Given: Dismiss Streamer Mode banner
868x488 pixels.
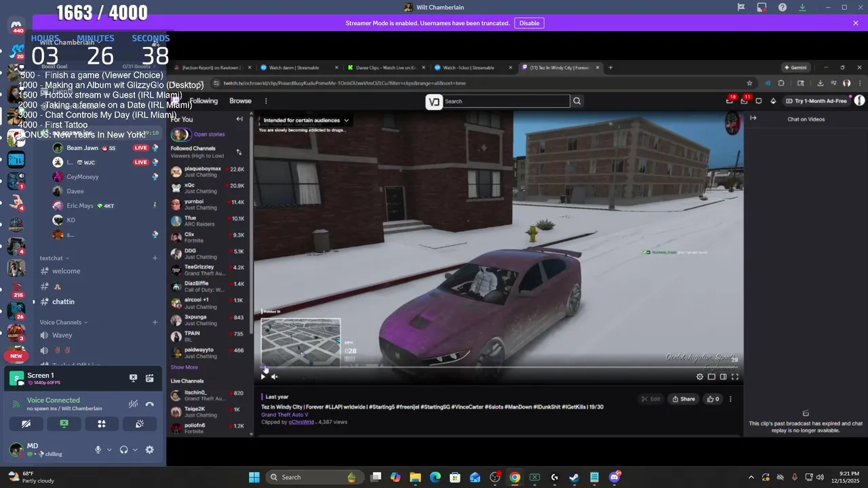Looking at the screenshot, I should 856,23.
